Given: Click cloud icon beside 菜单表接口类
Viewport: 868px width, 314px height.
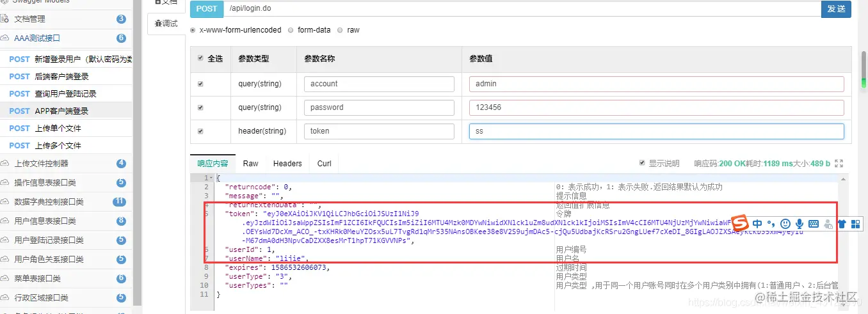Looking at the screenshot, I should tap(5, 278).
